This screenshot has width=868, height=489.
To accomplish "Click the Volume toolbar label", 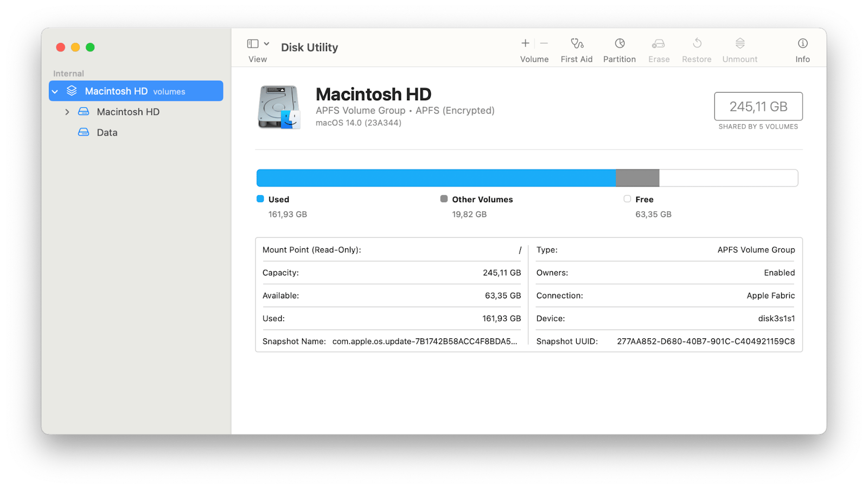I will (534, 59).
